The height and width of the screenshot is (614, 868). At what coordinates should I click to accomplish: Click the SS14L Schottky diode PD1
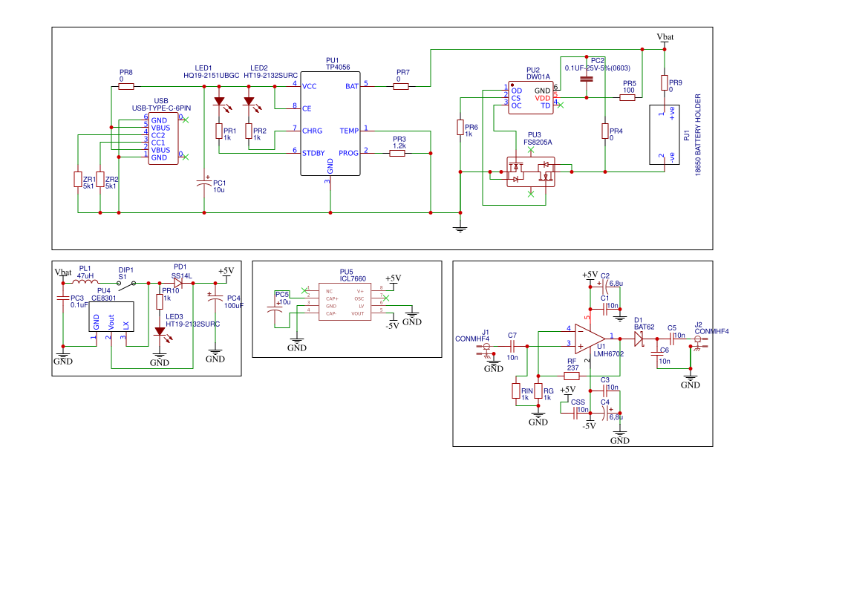tap(178, 283)
